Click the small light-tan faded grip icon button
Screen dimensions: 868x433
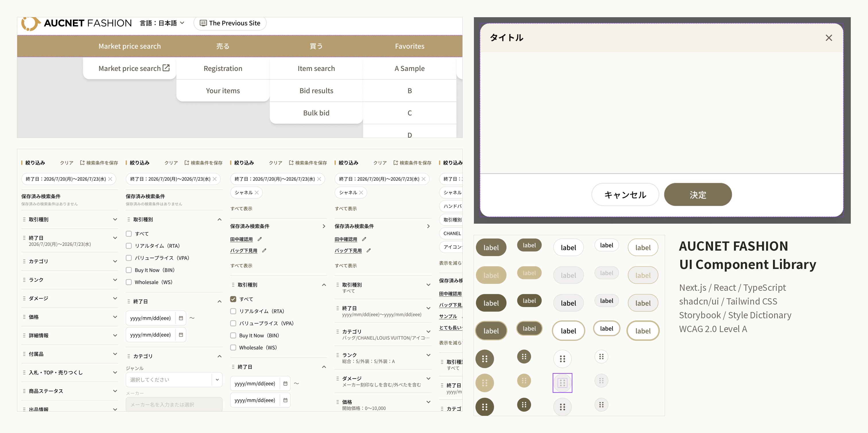524,381
